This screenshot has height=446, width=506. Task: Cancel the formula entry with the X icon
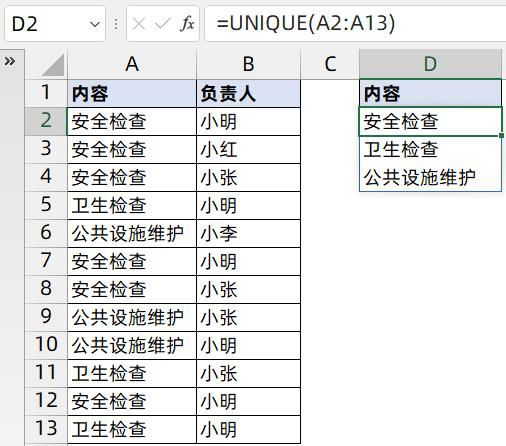pos(138,24)
